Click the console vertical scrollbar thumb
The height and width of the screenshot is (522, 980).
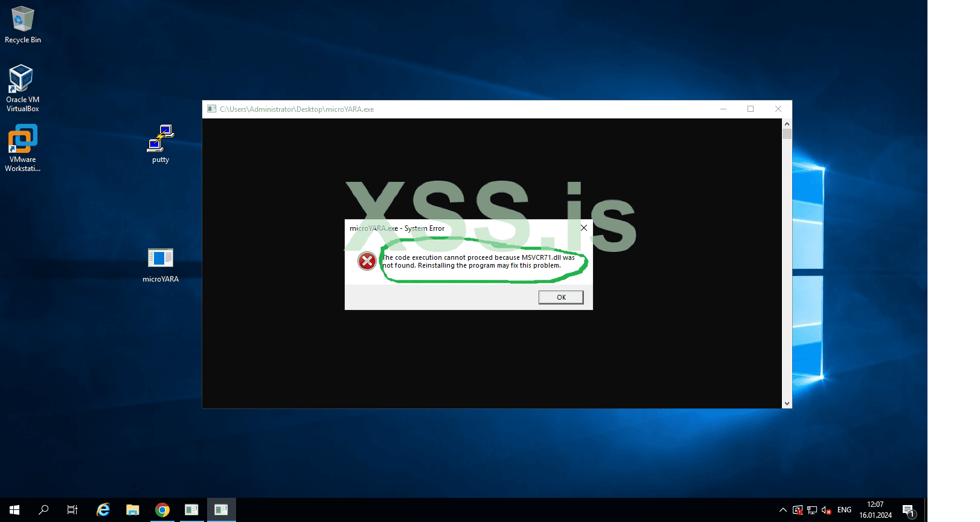(x=787, y=134)
